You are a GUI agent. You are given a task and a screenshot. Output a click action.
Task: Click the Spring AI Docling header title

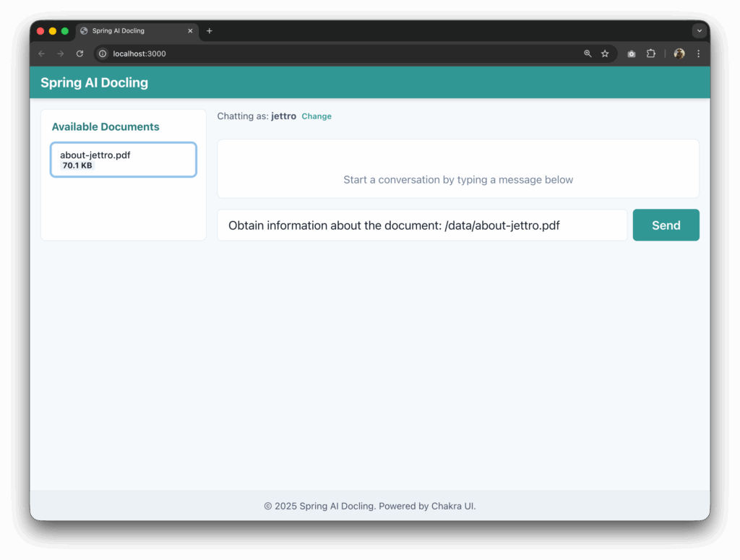[x=94, y=82]
